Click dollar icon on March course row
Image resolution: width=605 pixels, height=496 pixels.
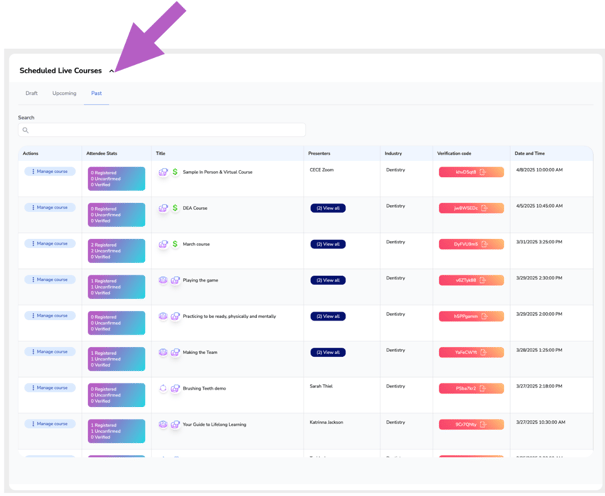point(175,244)
